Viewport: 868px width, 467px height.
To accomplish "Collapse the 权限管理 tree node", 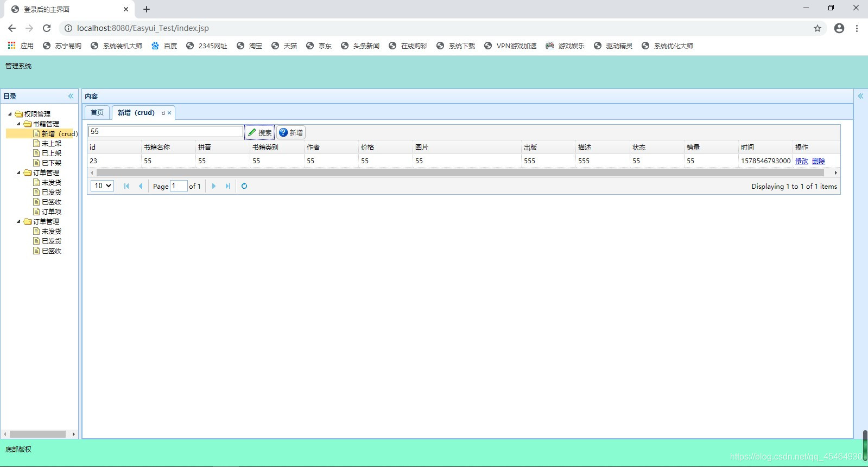I will [x=10, y=114].
